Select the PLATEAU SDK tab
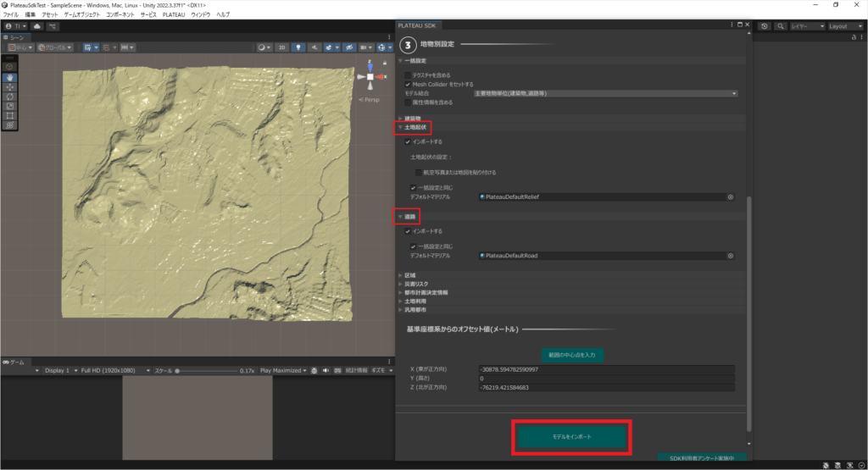 pos(417,25)
